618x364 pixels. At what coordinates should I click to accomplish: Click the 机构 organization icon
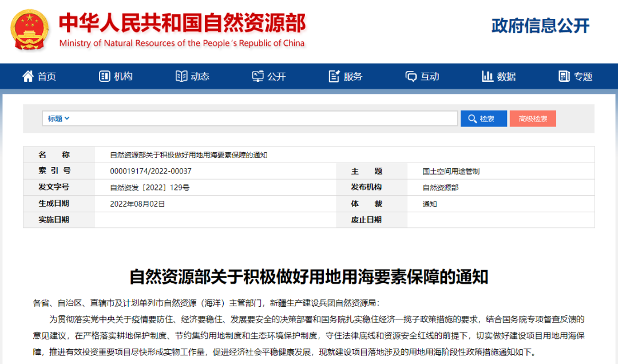(104, 76)
